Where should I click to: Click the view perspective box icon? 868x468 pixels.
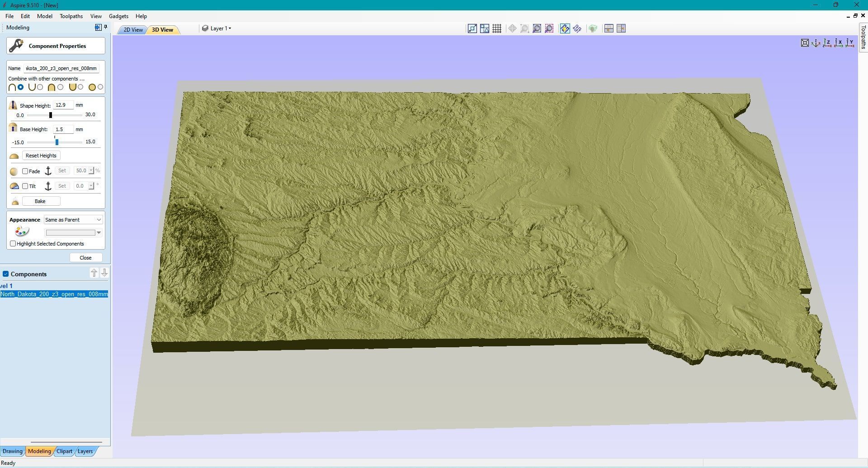(805, 43)
